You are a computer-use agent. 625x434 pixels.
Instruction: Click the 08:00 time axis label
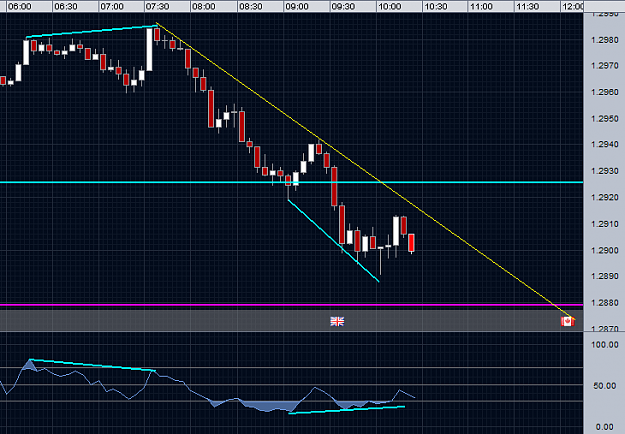click(x=204, y=7)
